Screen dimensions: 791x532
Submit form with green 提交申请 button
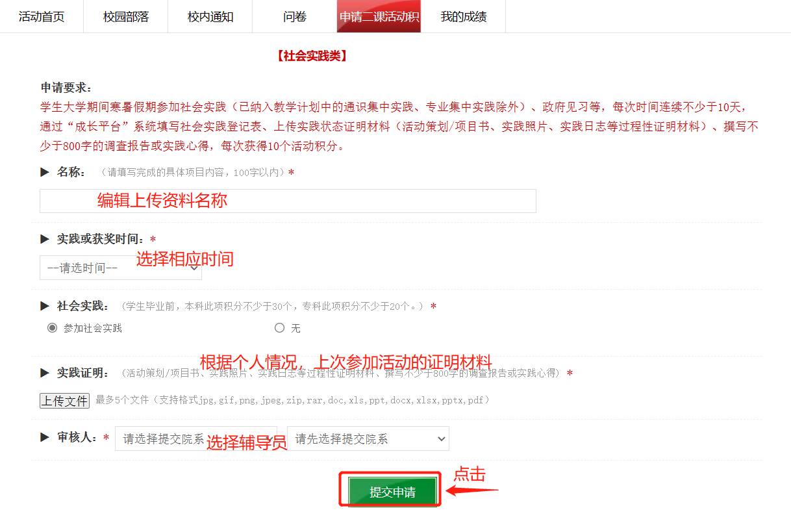pos(392,492)
